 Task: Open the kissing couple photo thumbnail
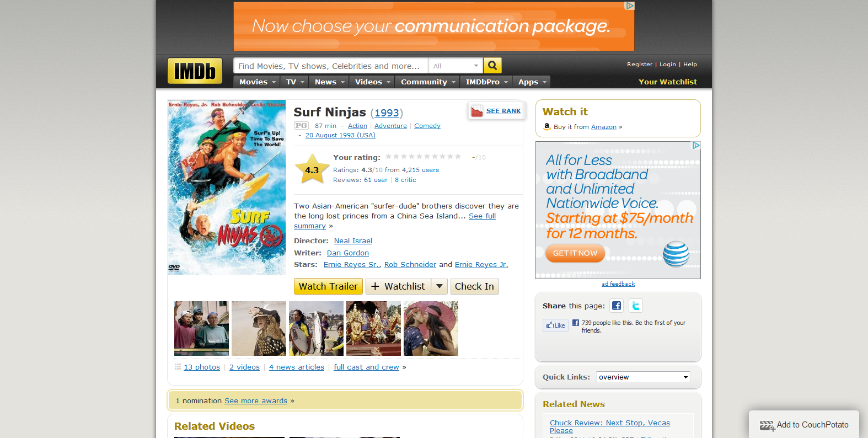pos(431,328)
